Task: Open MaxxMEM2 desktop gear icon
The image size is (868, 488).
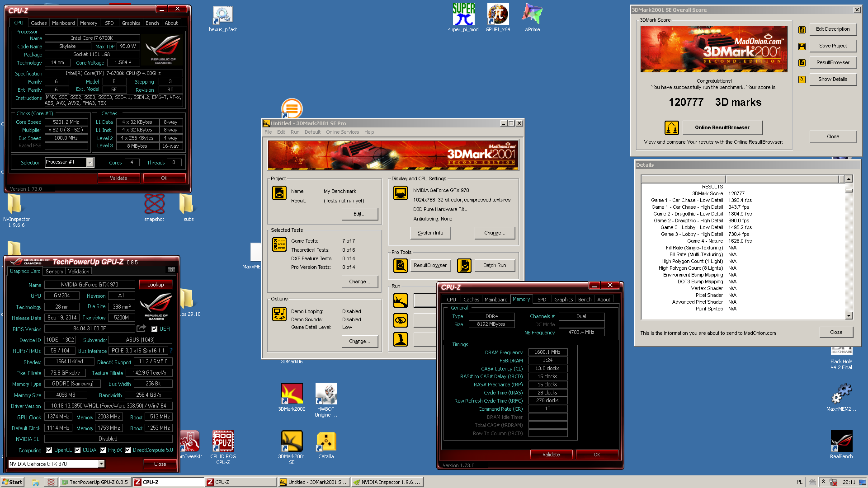Action: (x=841, y=398)
